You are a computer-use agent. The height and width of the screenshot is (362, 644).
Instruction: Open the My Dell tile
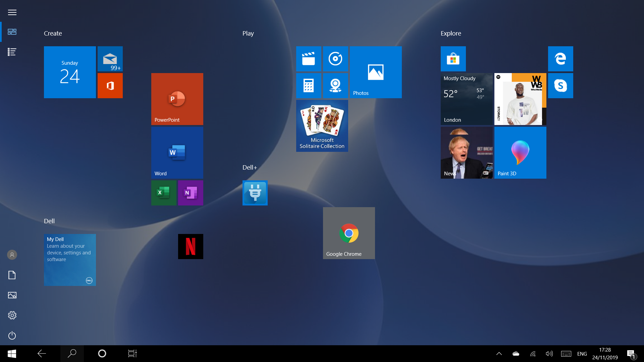pos(70,260)
